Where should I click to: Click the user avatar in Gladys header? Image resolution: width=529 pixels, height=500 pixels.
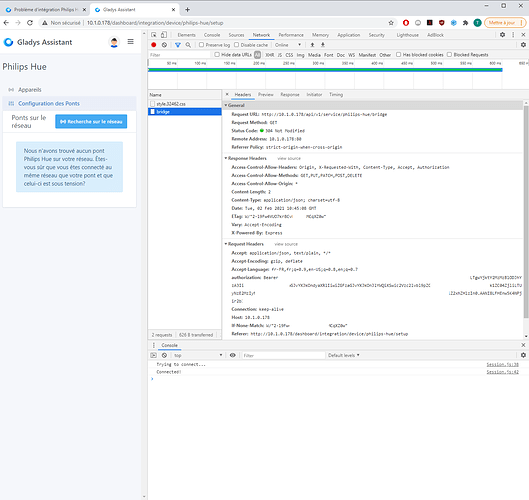pos(114,42)
